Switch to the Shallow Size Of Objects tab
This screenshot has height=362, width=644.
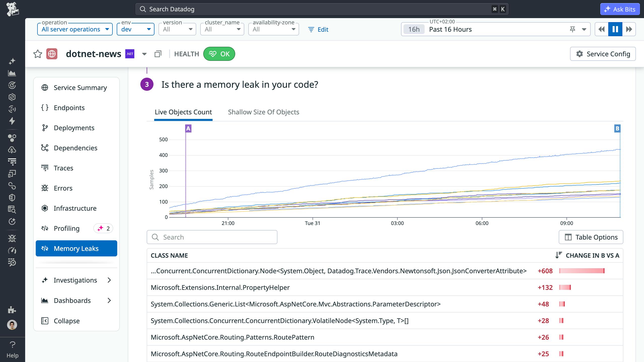[x=263, y=112]
